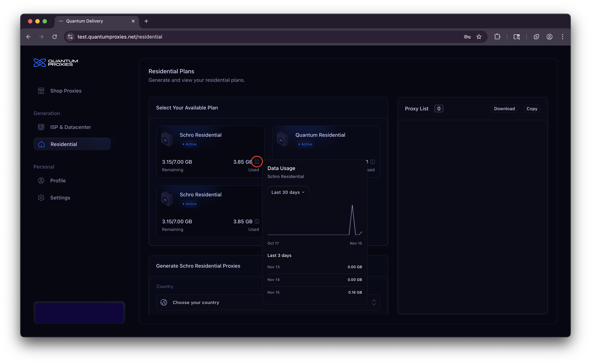Click the Quantum Proxies logo
Image resolution: width=591 pixels, height=364 pixels.
[x=56, y=63]
